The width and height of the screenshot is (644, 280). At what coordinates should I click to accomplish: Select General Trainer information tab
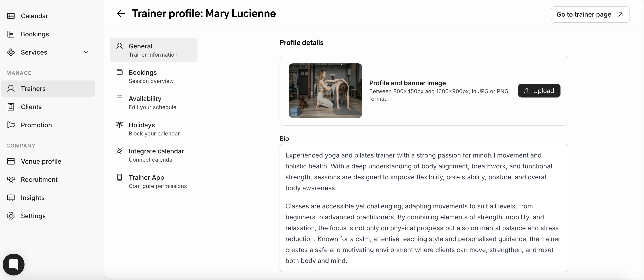click(153, 50)
